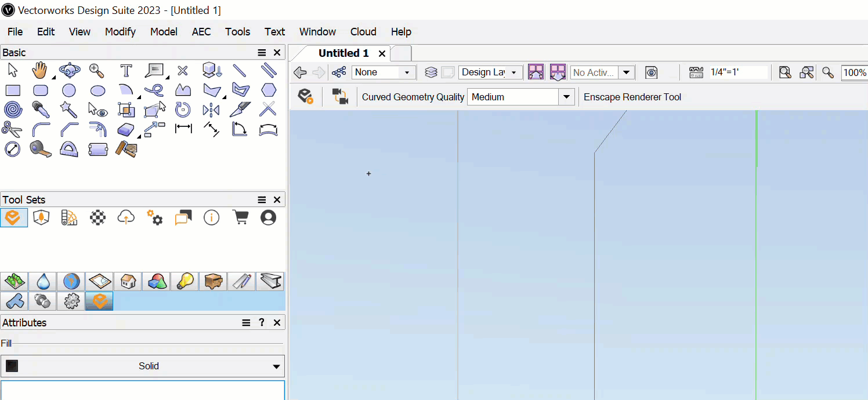
Task: Select the Arc tool
Action: coord(126,90)
